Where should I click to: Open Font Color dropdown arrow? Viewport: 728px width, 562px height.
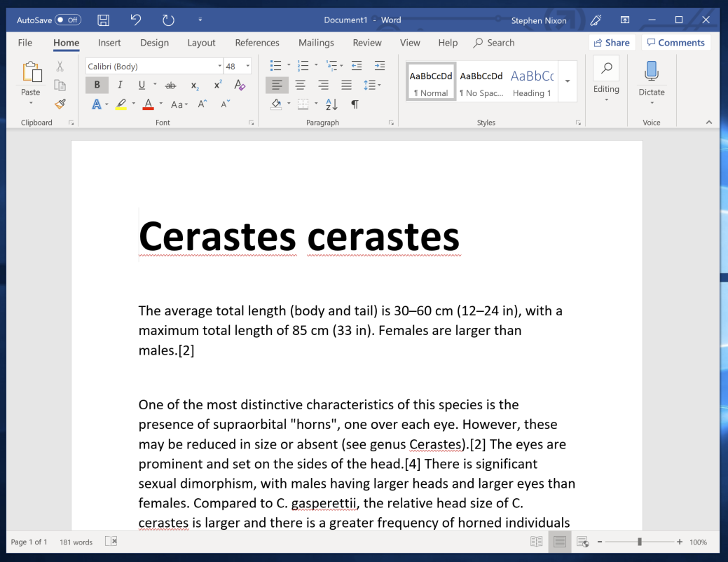[x=161, y=104]
